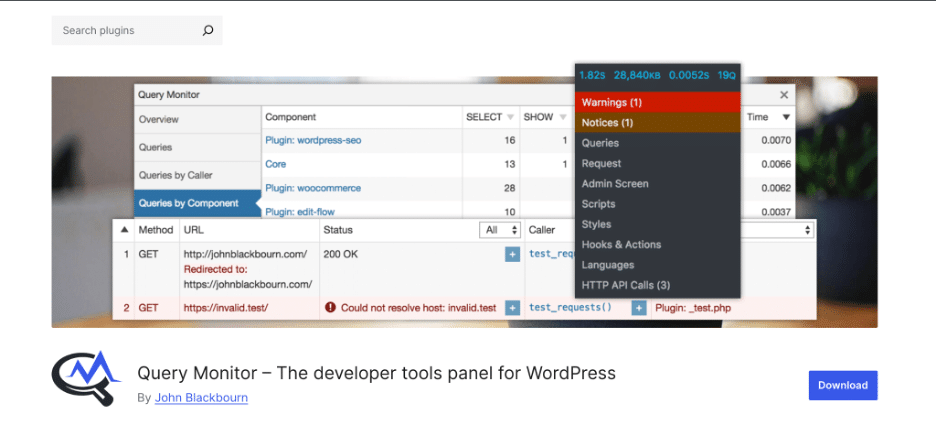Click the Redirected to: label
The image size is (936, 436).
point(215,269)
